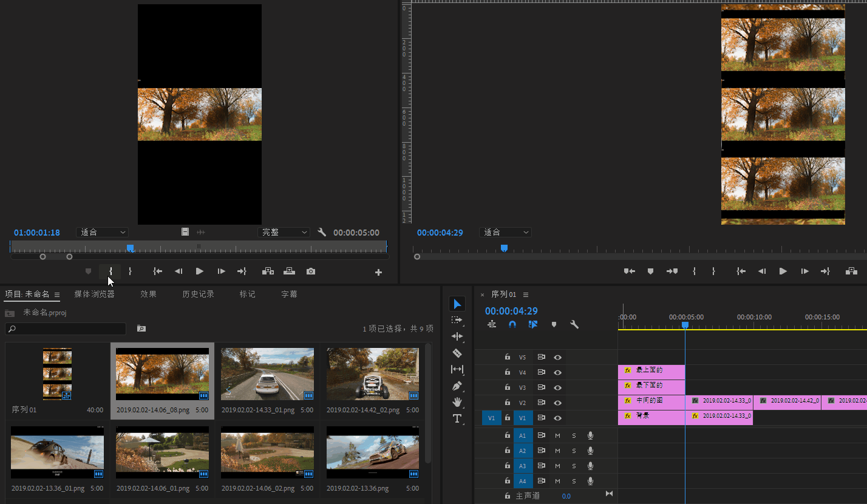This screenshot has width=867, height=504.
Task: Click the source monitor plus button editor
Action: coord(378,273)
